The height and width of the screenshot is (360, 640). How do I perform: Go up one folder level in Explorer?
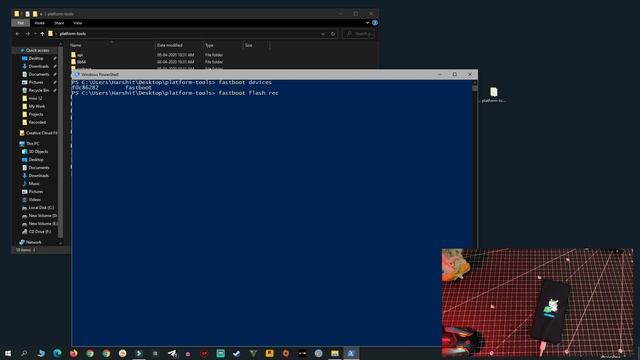[x=42, y=34]
